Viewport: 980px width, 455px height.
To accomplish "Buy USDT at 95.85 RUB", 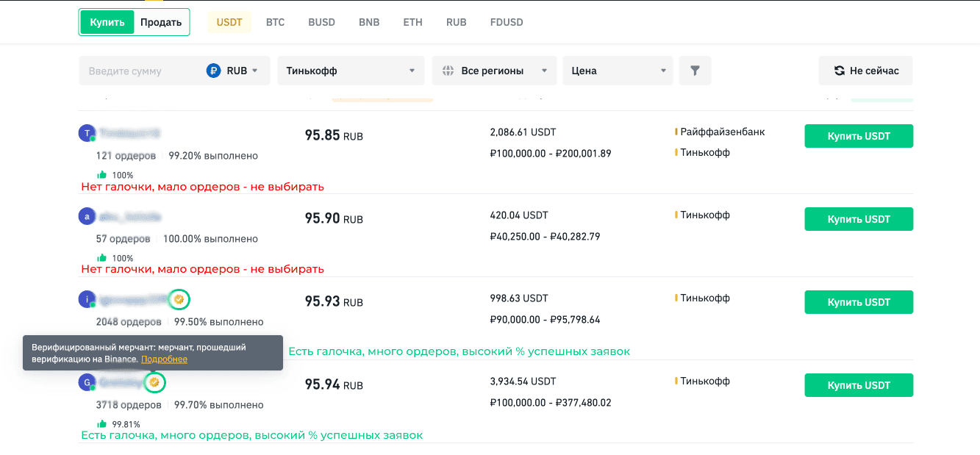I will pyautogui.click(x=859, y=136).
